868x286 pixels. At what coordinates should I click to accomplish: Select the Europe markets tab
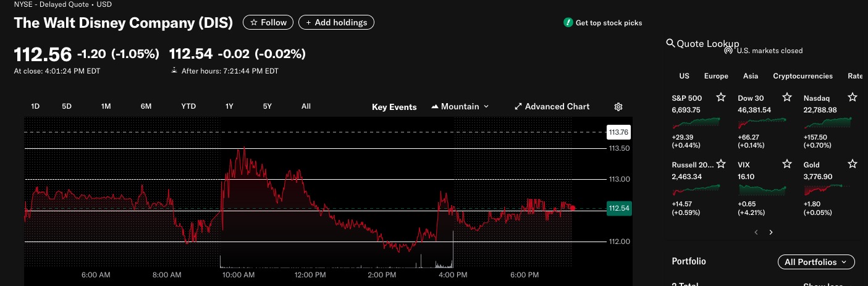click(716, 76)
